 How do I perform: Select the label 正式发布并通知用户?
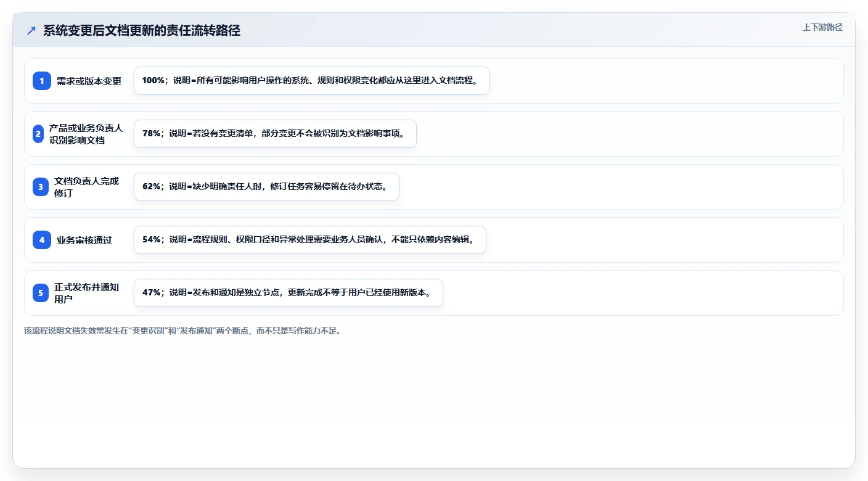[87, 293]
